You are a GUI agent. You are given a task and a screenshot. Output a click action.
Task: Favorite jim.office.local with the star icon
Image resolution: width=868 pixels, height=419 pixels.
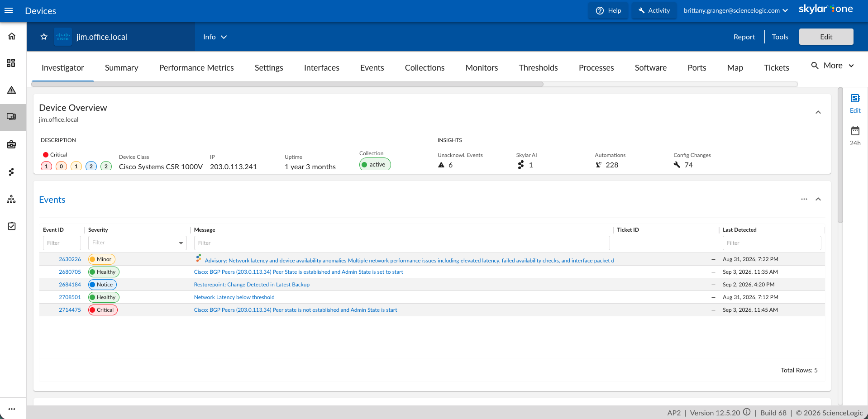[x=44, y=37]
